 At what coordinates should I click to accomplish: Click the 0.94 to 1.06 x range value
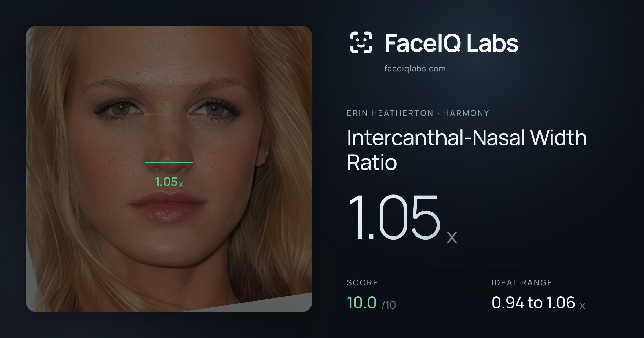pos(538,303)
